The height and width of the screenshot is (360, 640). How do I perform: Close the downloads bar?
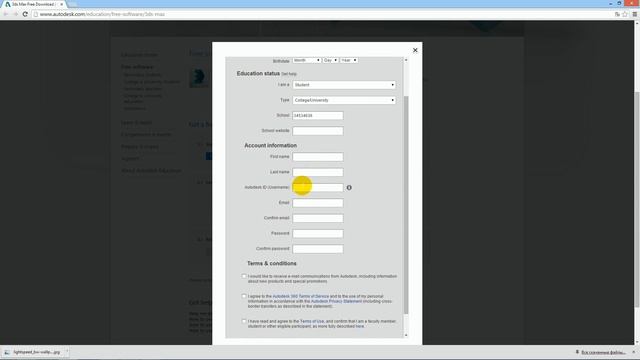click(x=633, y=352)
